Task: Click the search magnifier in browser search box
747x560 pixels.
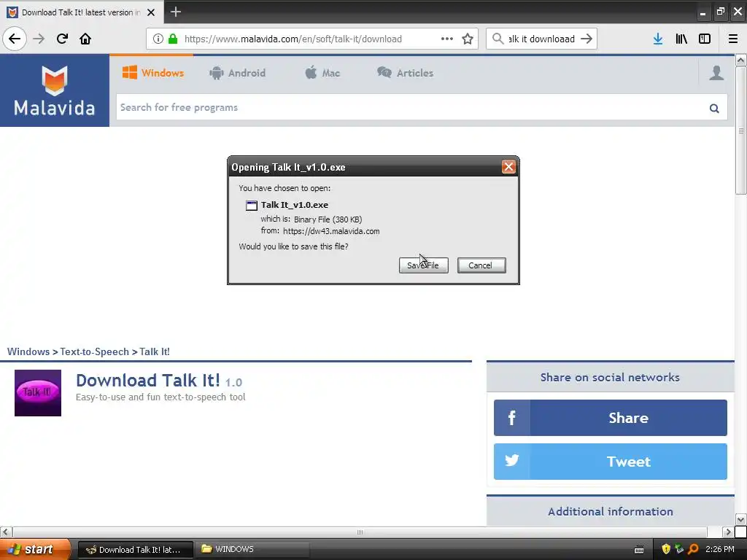Action: pos(498,39)
